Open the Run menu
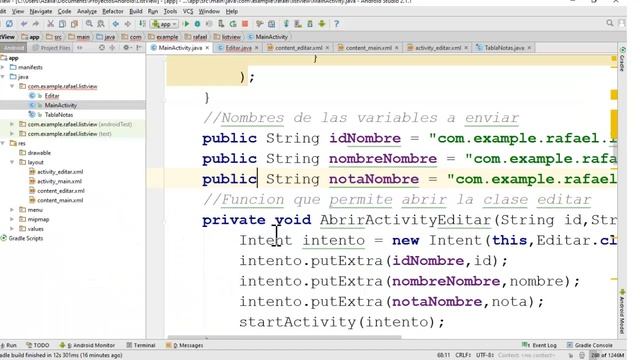Viewport: 640px width, 360px height. (153, 11)
